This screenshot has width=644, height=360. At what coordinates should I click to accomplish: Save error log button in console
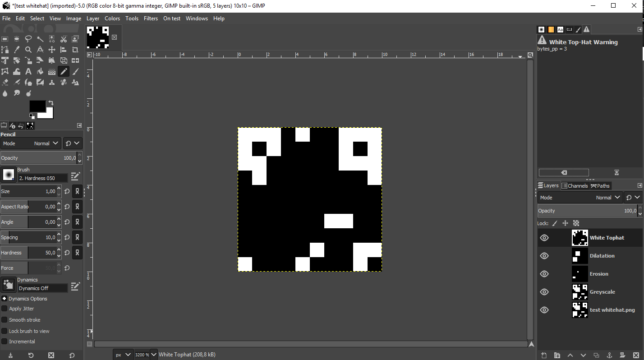coord(616,173)
